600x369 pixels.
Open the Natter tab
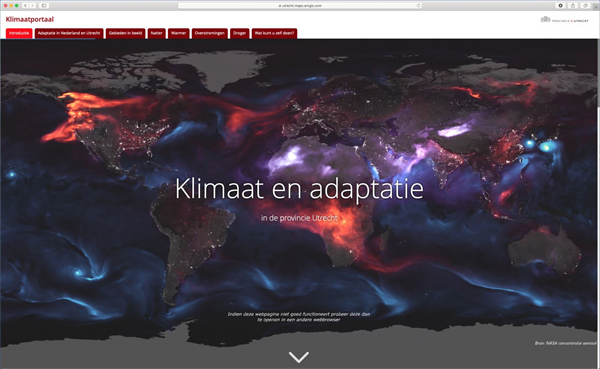(156, 33)
